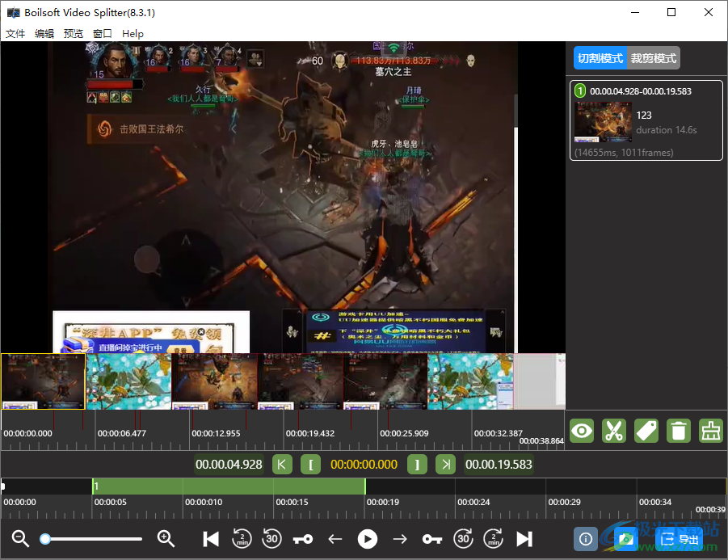Open the 文件 menu
Viewport: 728px width, 560px height.
pos(15,33)
